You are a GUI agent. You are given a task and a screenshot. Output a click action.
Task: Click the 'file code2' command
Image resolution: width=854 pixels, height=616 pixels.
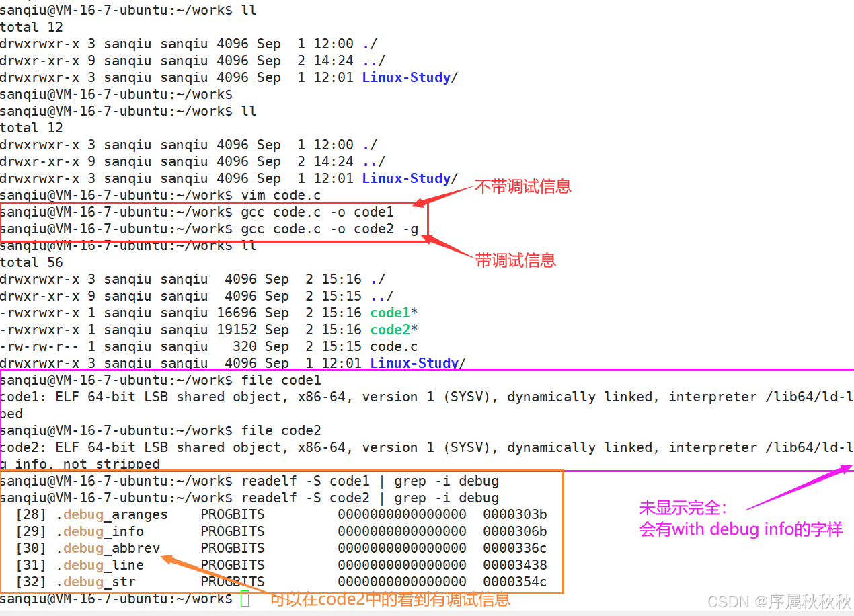coord(281,430)
